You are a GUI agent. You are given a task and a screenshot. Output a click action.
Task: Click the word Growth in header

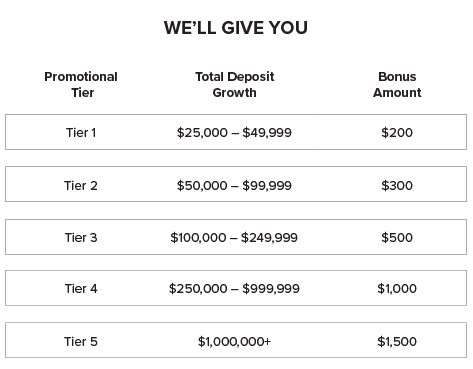[x=235, y=93]
